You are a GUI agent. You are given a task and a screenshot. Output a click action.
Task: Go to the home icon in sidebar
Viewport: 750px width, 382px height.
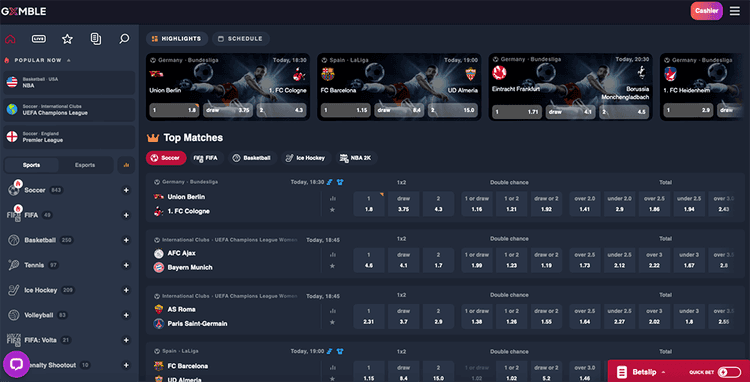(10, 39)
